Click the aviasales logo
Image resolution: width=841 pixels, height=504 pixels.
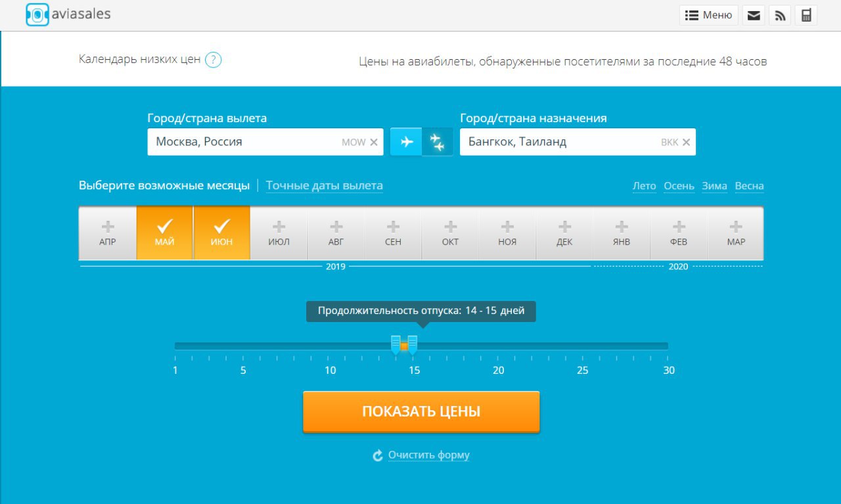68,14
